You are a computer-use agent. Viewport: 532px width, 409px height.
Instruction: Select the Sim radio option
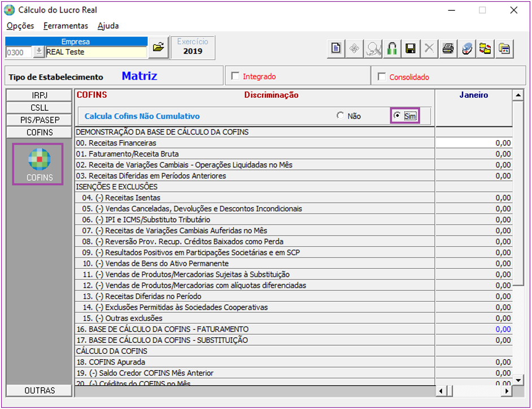coord(398,116)
